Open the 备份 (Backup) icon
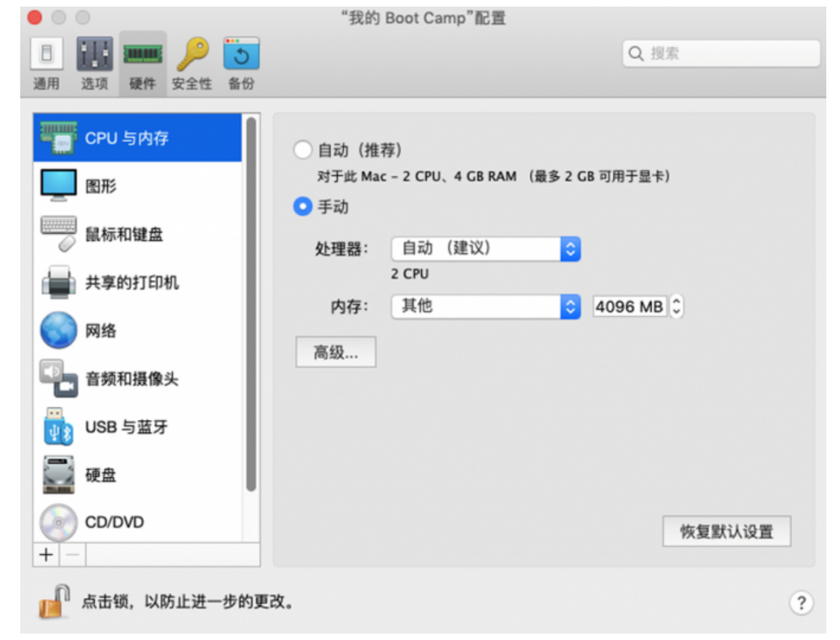This screenshot has height=640, width=840. pyautogui.click(x=241, y=54)
